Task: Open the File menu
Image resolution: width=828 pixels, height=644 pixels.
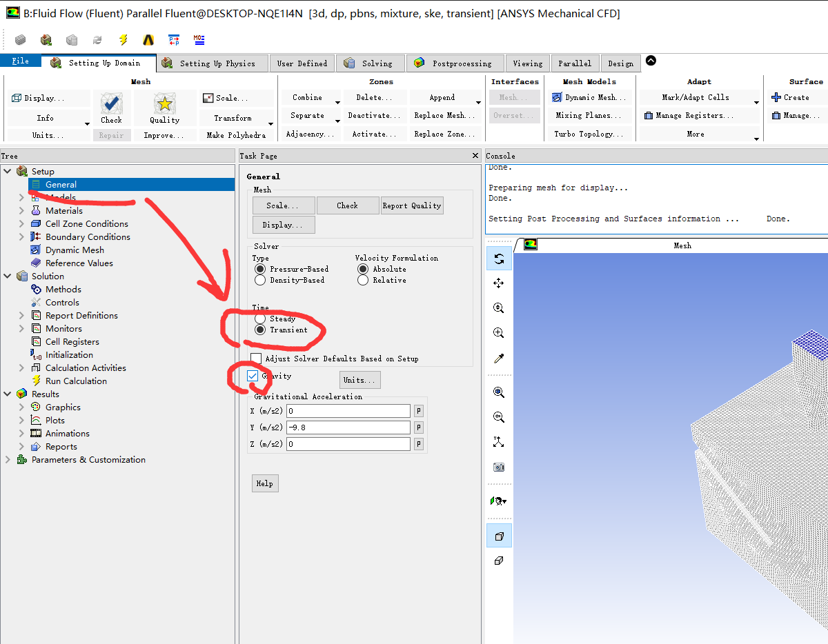Action: click(x=21, y=61)
